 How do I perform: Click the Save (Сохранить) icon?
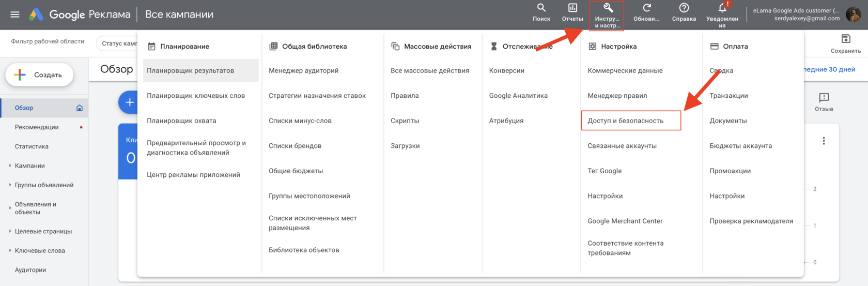[x=846, y=39]
